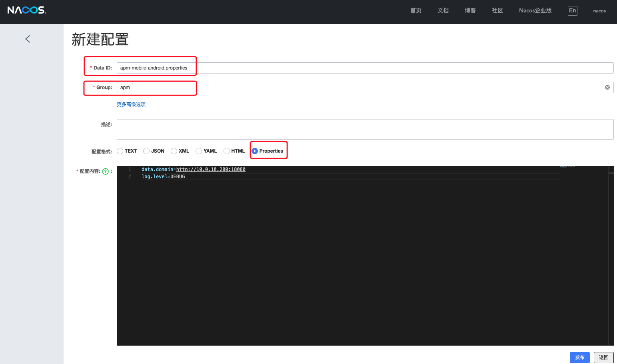Click the data.domain line in editor
Image resolution: width=617 pixels, height=364 pixels.
pyautogui.click(x=194, y=169)
